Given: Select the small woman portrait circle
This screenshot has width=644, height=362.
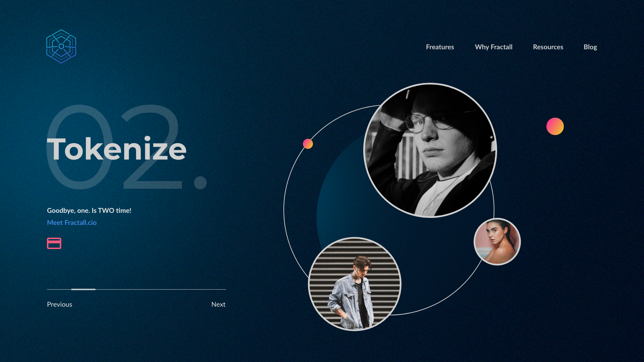Looking at the screenshot, I should [497, 242].
